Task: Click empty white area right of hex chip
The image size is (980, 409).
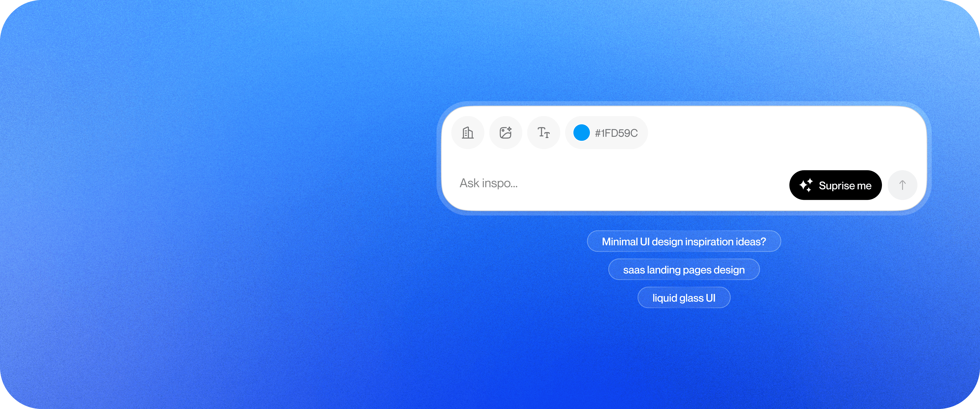Action: pos(780,133)
